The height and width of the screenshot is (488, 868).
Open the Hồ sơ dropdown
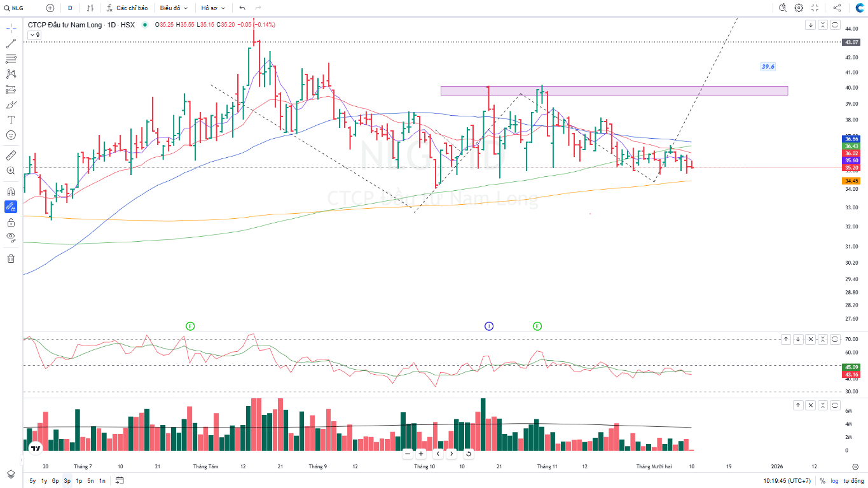(213, 8)
